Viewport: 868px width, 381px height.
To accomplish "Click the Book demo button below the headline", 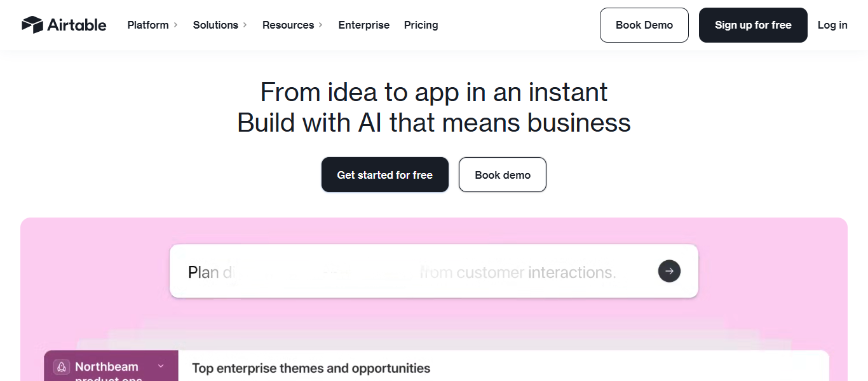I will [x=503, y=175].
